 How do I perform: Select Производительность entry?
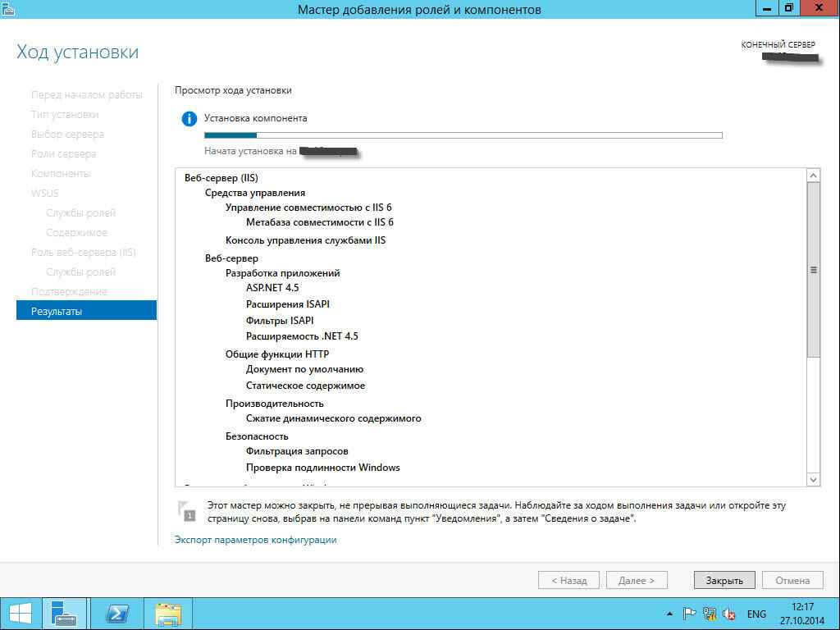274,404
